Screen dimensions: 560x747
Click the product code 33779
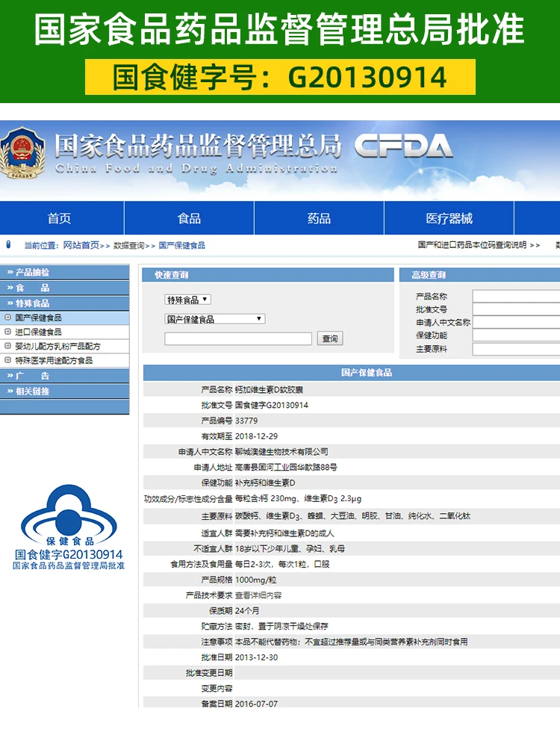246,421
